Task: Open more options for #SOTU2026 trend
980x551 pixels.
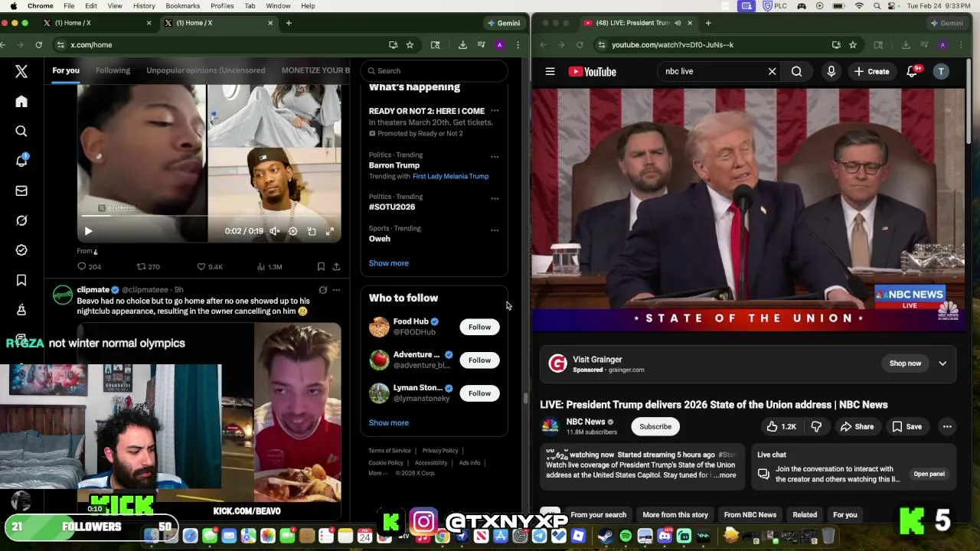Action: click(495, 198)
